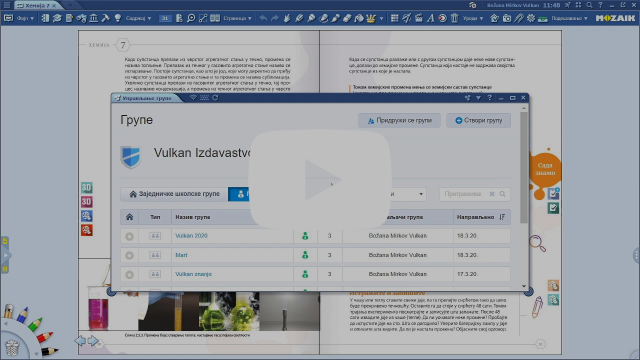Click the magnifier zoom icon in the toolbar
The height and width of the screenshot is (360, 640).
click(191, 18)
